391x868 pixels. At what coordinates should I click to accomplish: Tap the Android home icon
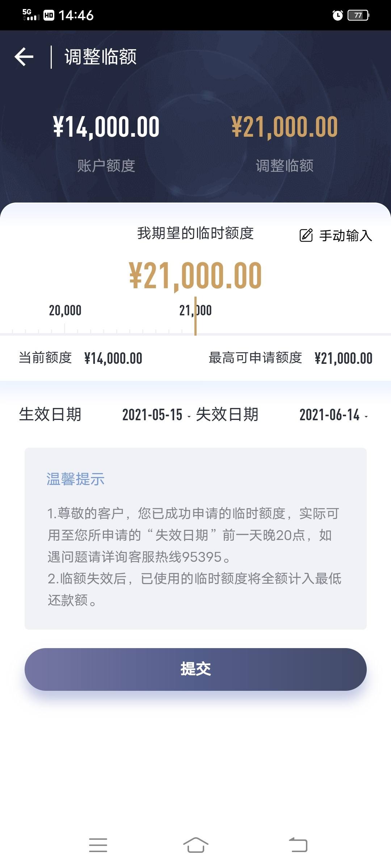pyautogui.click(x=195, y=845)
